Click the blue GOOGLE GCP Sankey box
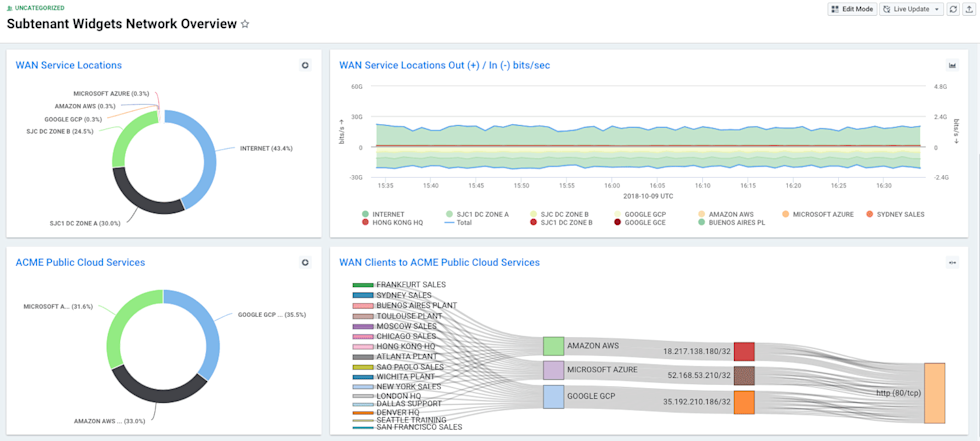This screenshot has width=980, height=441. [x=553, y=397]
